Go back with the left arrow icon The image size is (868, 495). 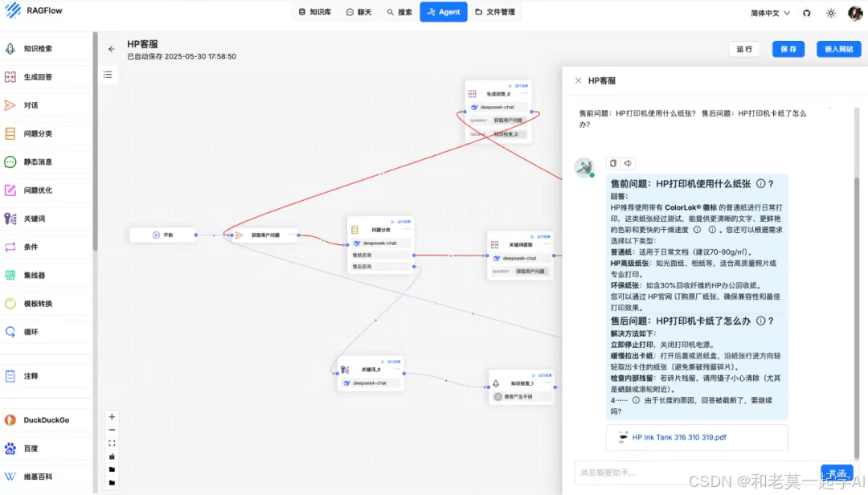click(x=111, y=49)
